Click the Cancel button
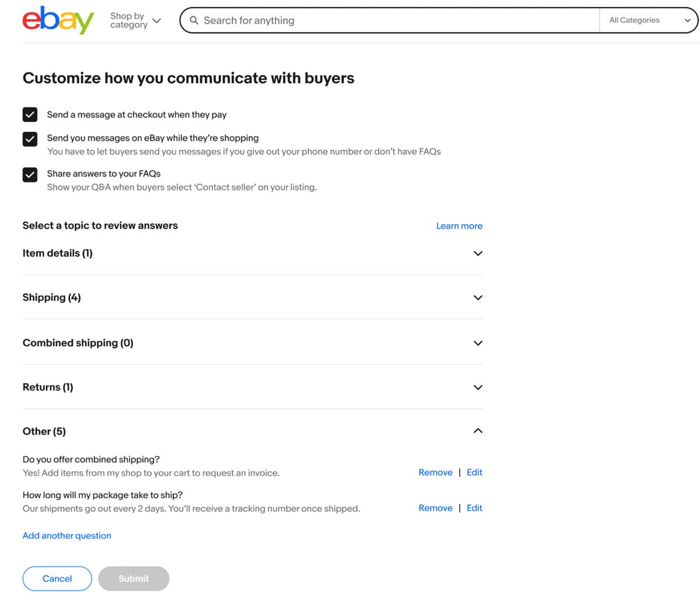The height and width of the screenshot is (600, 700). point(57,578)
